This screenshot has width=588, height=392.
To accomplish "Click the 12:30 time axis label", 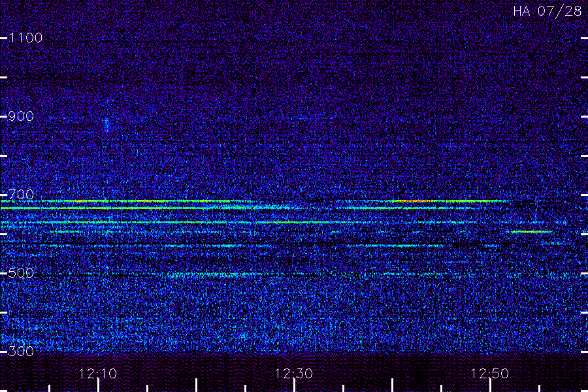I will (293, 373).
